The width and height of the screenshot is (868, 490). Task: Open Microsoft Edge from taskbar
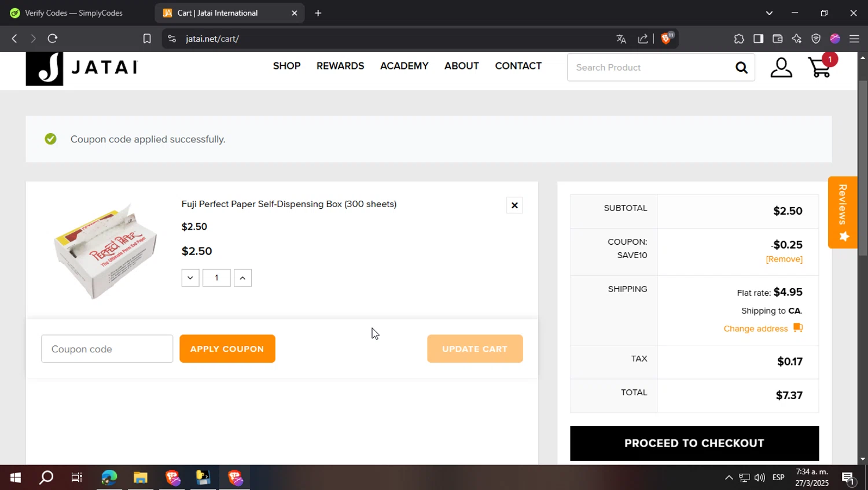[x=109, y=478]
